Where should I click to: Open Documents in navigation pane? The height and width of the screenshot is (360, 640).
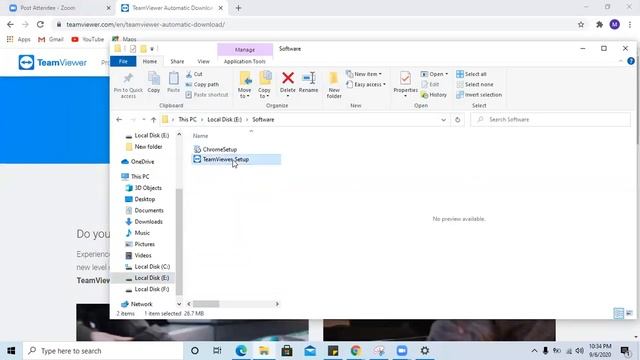coord(144,210)
